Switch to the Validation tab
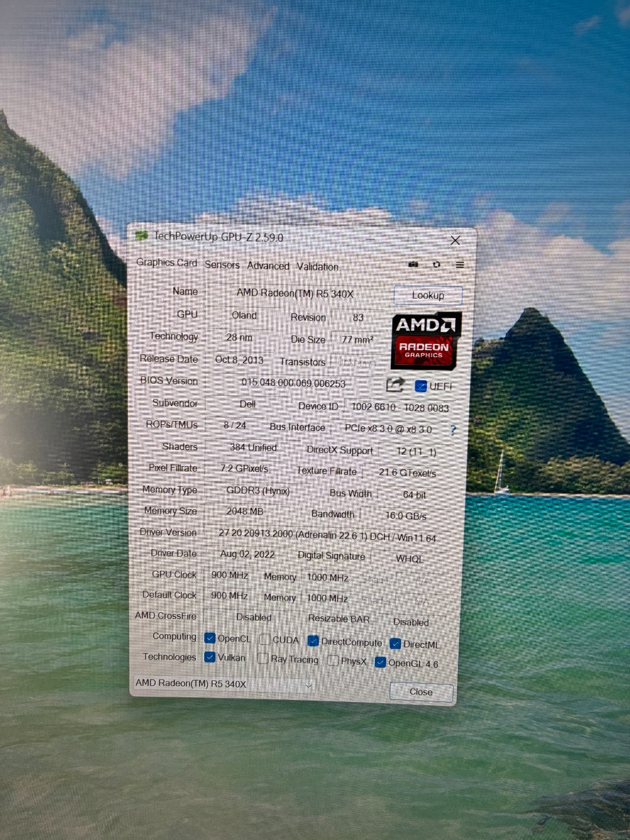Viewport: 630px width, 840px height. tap(318, 267)
